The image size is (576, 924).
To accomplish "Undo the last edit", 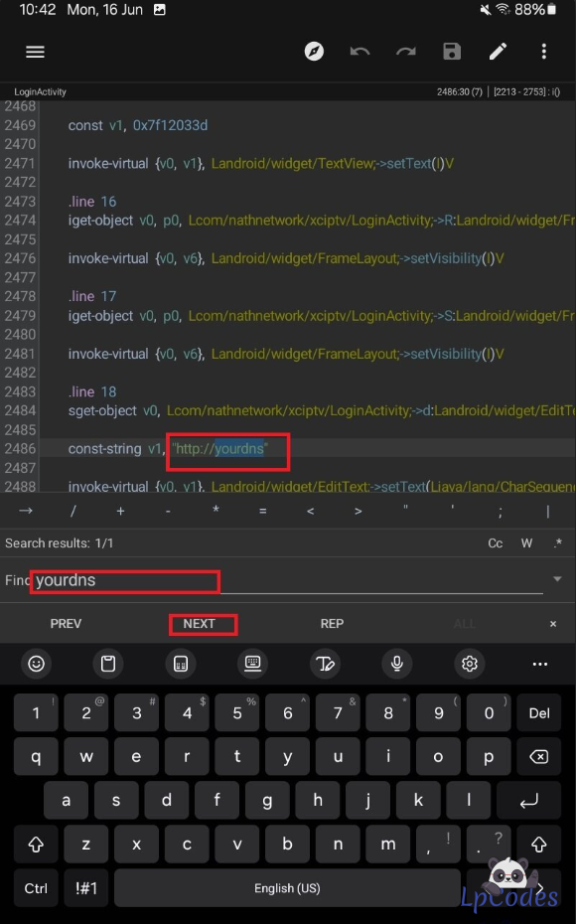I will click(360, 52).
